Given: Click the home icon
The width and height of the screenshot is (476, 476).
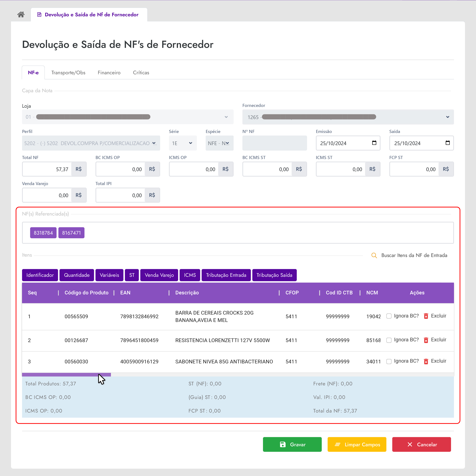Looking at the screenshot, I should [21, 14].
